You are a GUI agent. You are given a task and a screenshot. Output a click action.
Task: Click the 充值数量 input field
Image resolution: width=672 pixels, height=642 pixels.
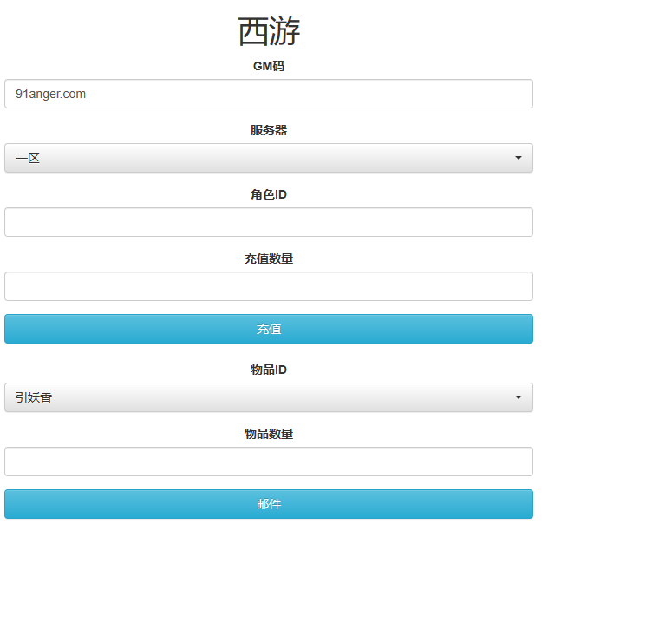(269, 286)
